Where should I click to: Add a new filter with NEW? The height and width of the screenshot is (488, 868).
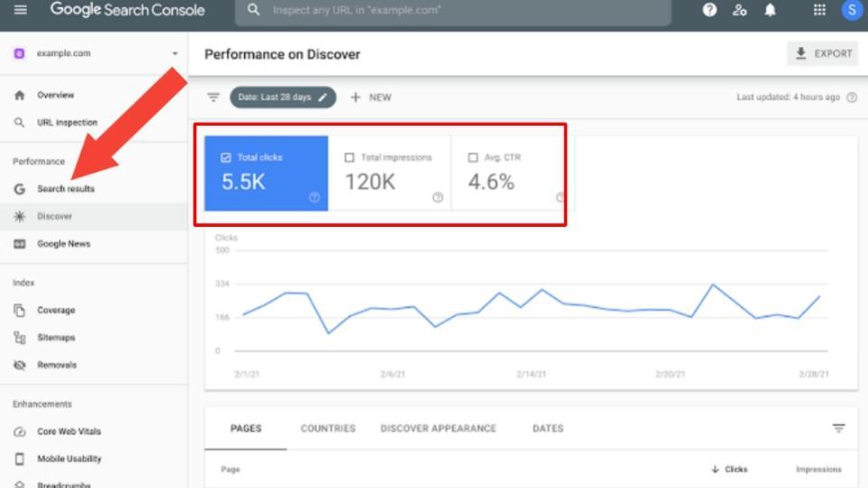click(x=371, y=98)
